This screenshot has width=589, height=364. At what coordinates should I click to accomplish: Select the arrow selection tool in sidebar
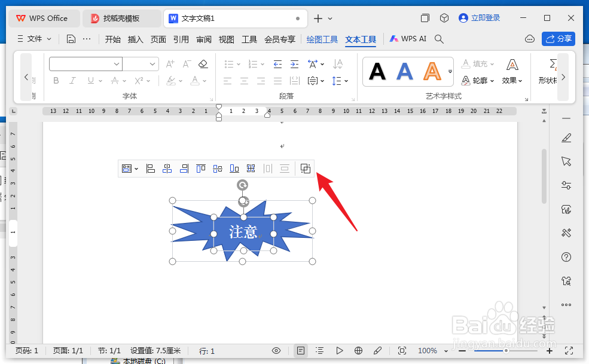[x=566, y=161]
